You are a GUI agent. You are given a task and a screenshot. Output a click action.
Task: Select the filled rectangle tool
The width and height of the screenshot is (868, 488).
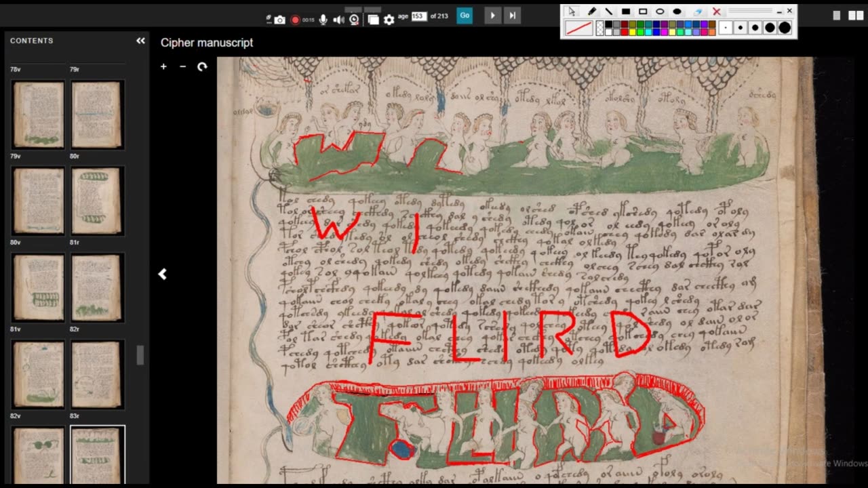tap(626, 12)
